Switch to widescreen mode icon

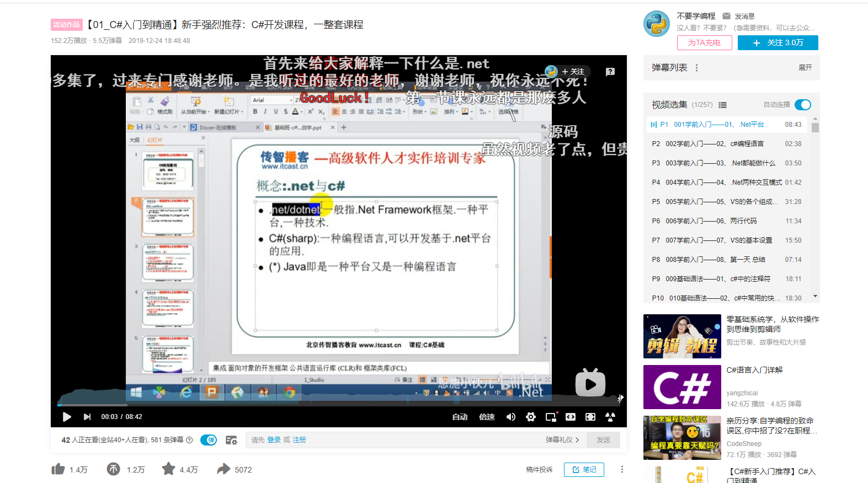(571, 417)
